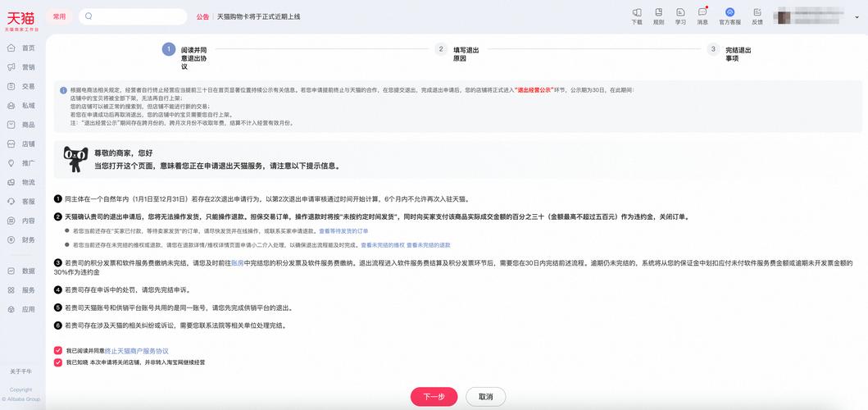Click the 下一步 next button

tap(434, 397)
